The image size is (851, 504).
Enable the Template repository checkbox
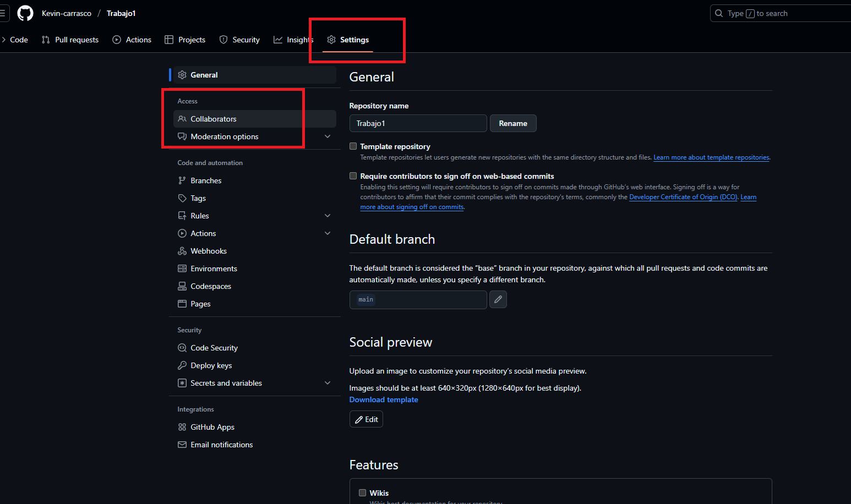pos(353,146)
